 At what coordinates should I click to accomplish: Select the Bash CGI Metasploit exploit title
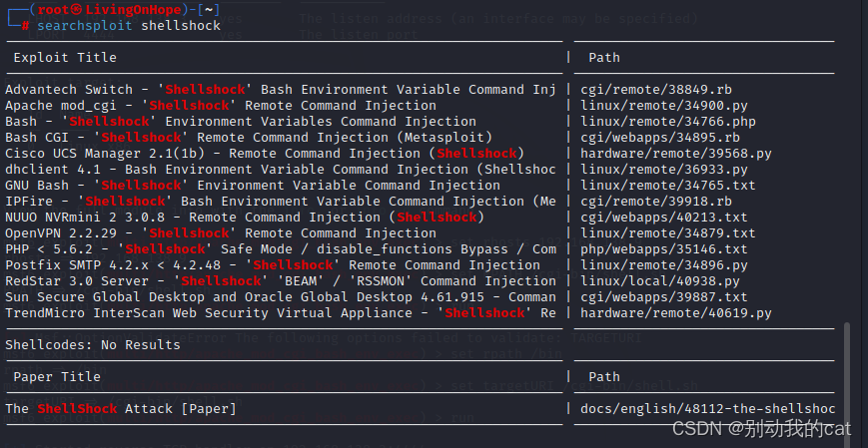point(249,138)
